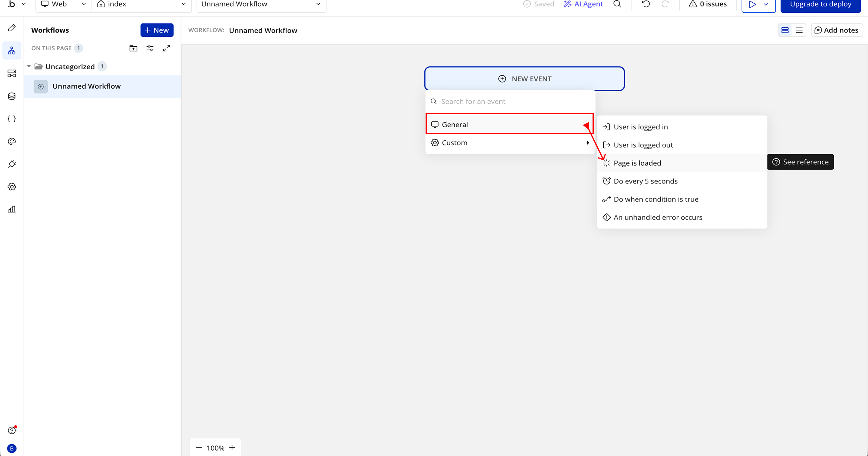
Task: Open the search magnifier in top bar
Action: pos(617,4)
